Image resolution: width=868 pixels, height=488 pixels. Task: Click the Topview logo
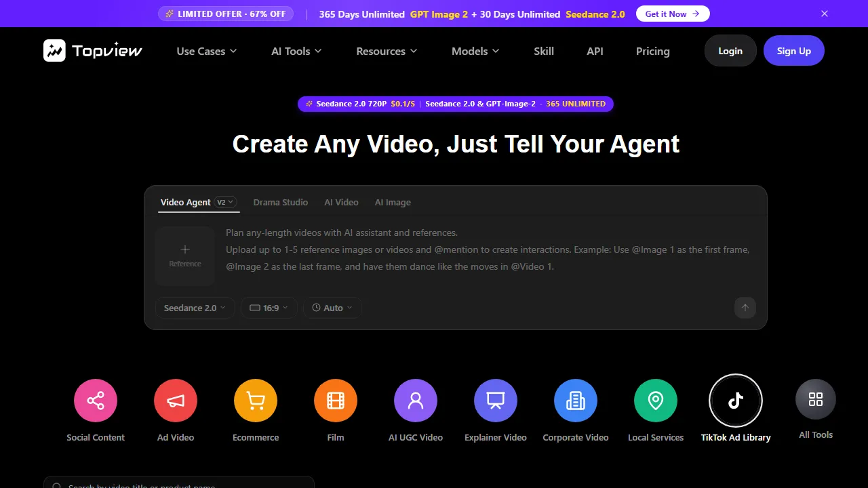coord(93,51)
